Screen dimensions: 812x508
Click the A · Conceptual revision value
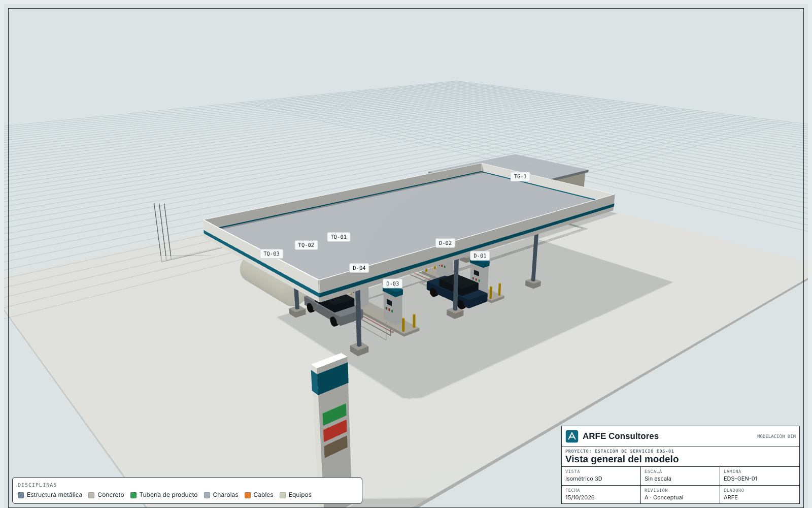pos(664,498)
